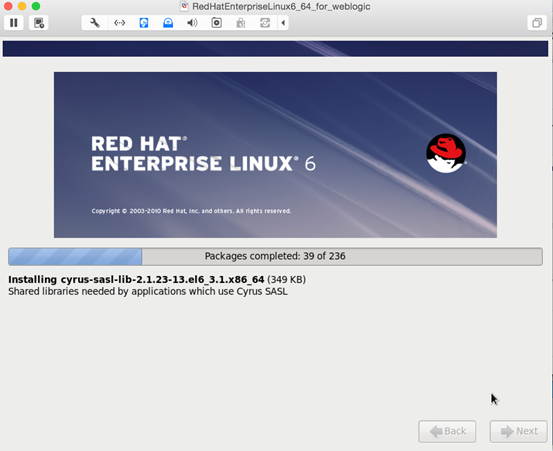Click the greyed USB device icon
Image resolution: width=553 pixels, height=451 pixels.
(241, 23)
